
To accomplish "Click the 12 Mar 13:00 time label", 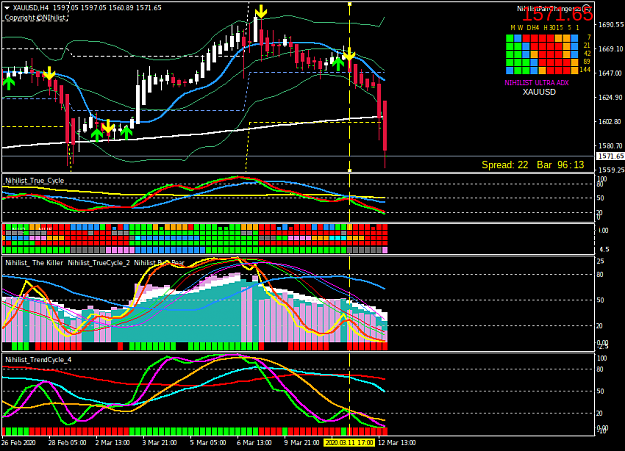I will point(397,443).
